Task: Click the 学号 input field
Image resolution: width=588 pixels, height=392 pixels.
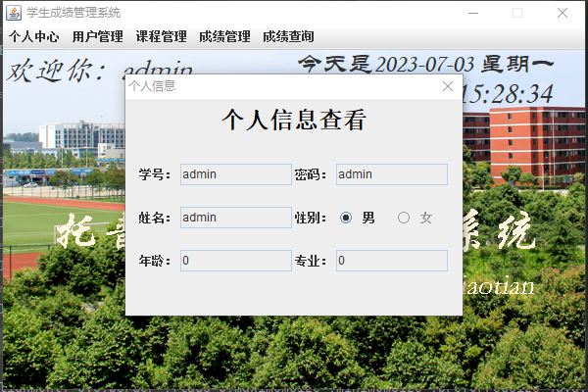Action: 236,174
